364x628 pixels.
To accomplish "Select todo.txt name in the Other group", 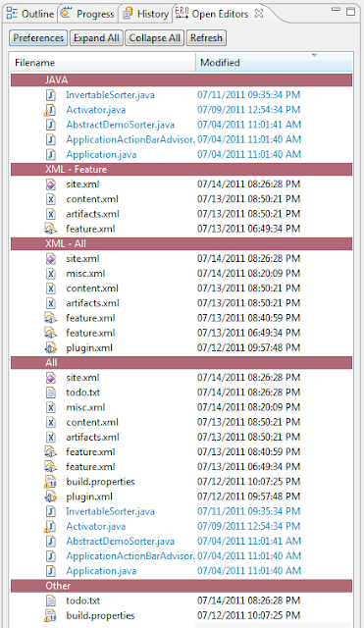I will [x=83, y=601].
